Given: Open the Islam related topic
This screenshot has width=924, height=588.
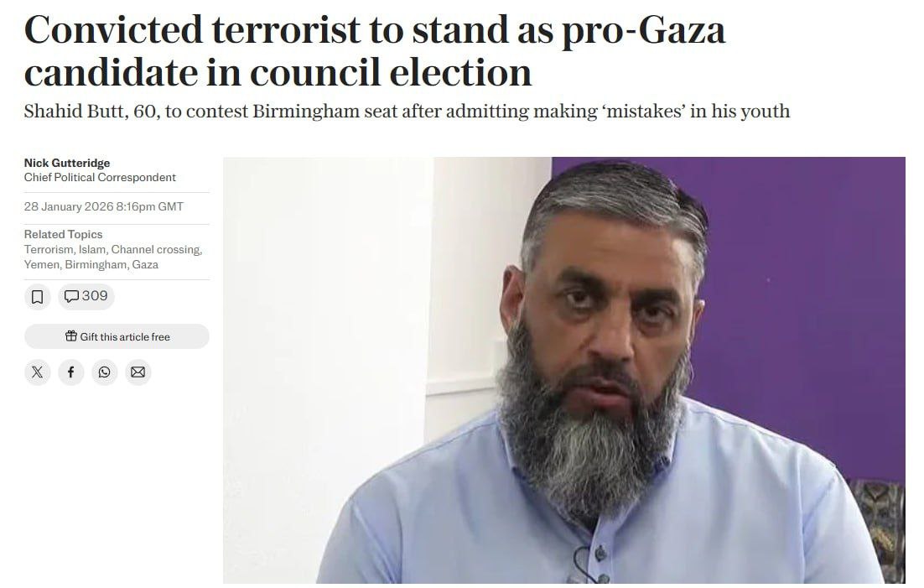Looking at the screenshot, I should pyautogui.click(x=92, y=249).
